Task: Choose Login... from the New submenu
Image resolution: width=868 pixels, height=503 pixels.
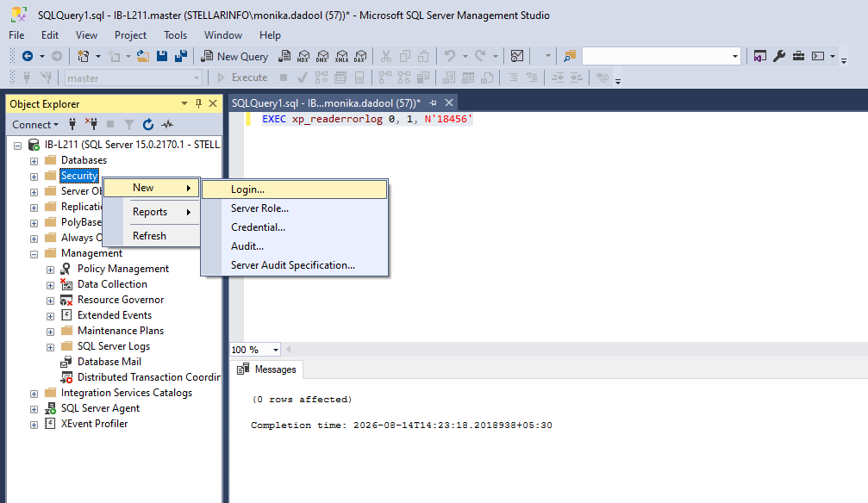Action: click(x=295, y=189)
